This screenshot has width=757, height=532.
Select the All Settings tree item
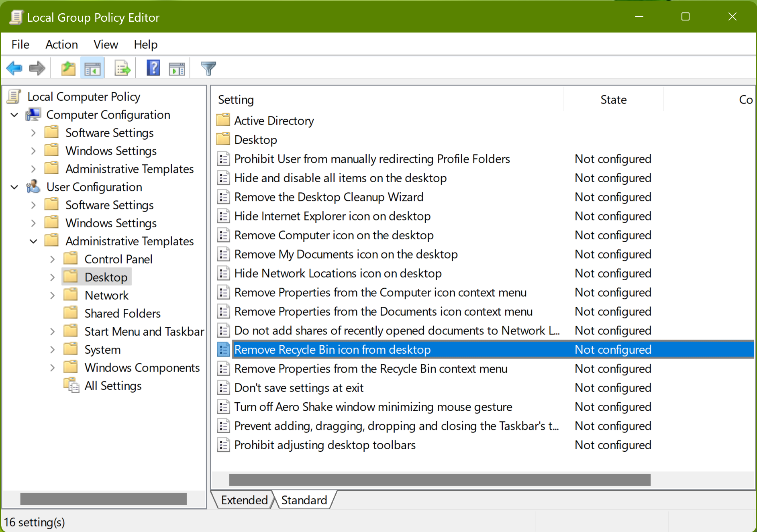(113, 386)
